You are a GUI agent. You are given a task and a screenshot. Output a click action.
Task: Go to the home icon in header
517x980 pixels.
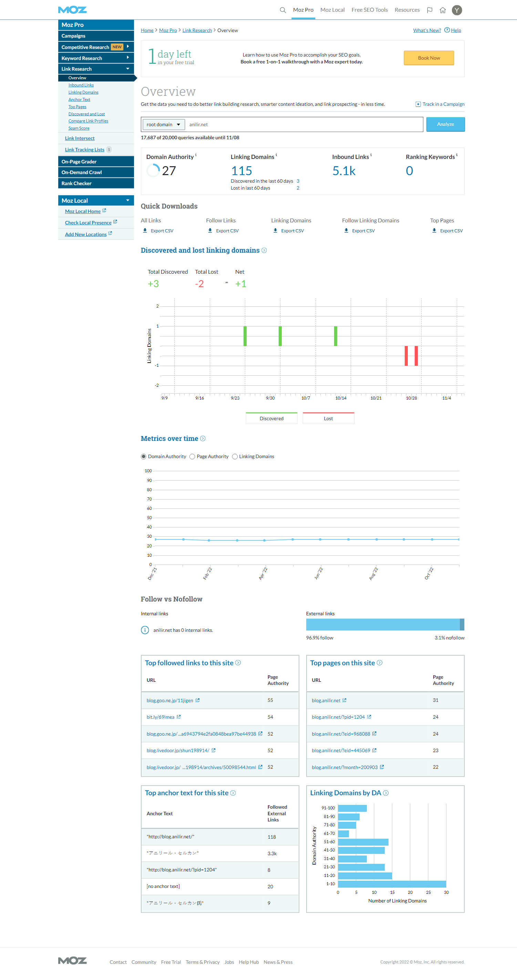443,10
